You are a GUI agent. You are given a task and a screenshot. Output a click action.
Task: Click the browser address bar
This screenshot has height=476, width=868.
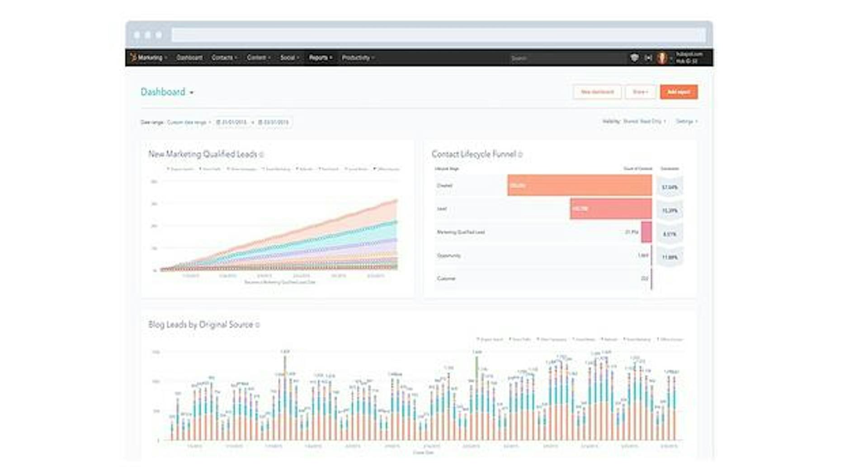click(439, 35)
